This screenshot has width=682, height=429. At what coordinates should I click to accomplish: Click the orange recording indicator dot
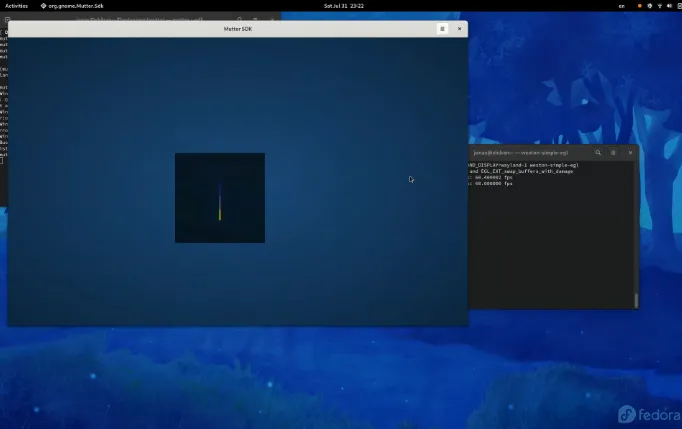(640, 6)
